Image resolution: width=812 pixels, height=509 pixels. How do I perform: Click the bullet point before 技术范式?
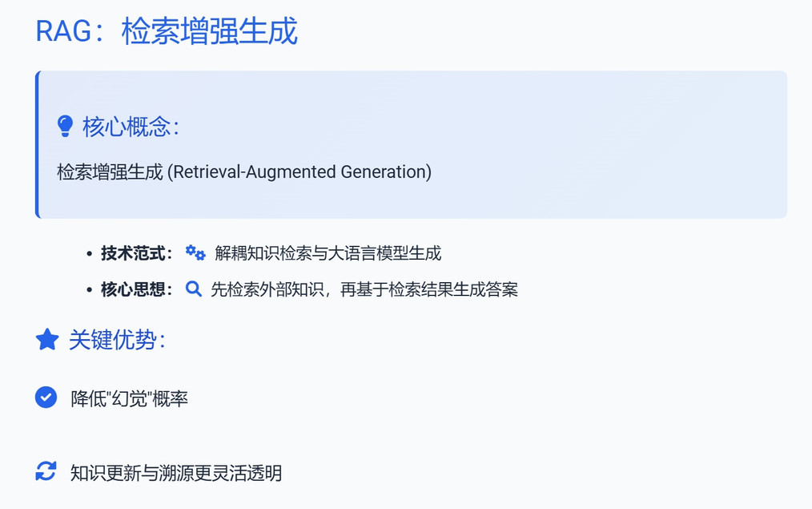pos(90,254)
